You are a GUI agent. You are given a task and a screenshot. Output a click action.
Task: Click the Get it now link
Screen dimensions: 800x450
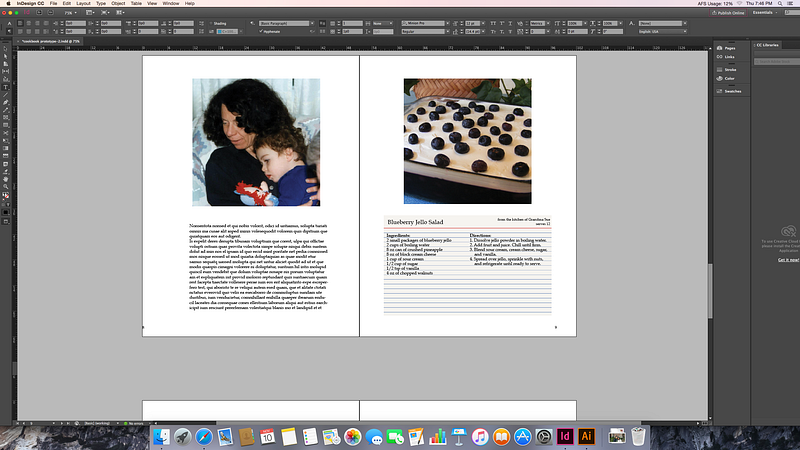point(788,260)
